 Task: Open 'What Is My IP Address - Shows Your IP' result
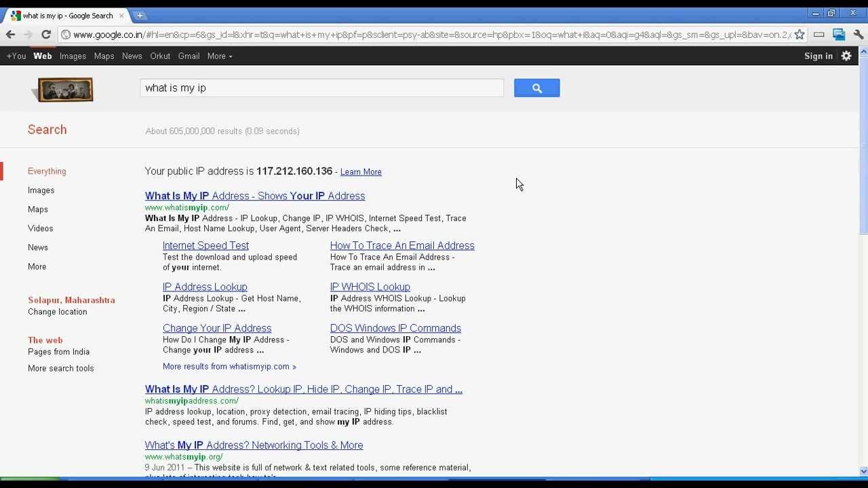255,196
